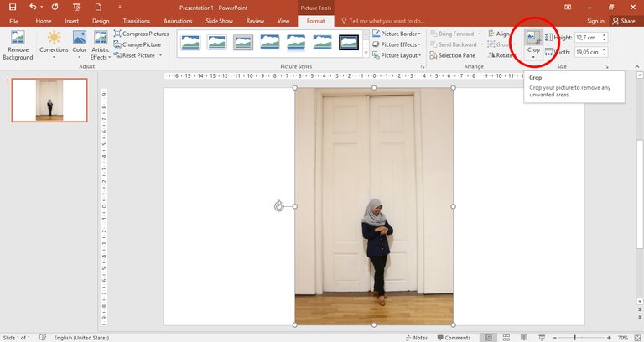Click the New presentation icon in quick access toolbar
Screen dimensions: 644x342
coord(98,7)
